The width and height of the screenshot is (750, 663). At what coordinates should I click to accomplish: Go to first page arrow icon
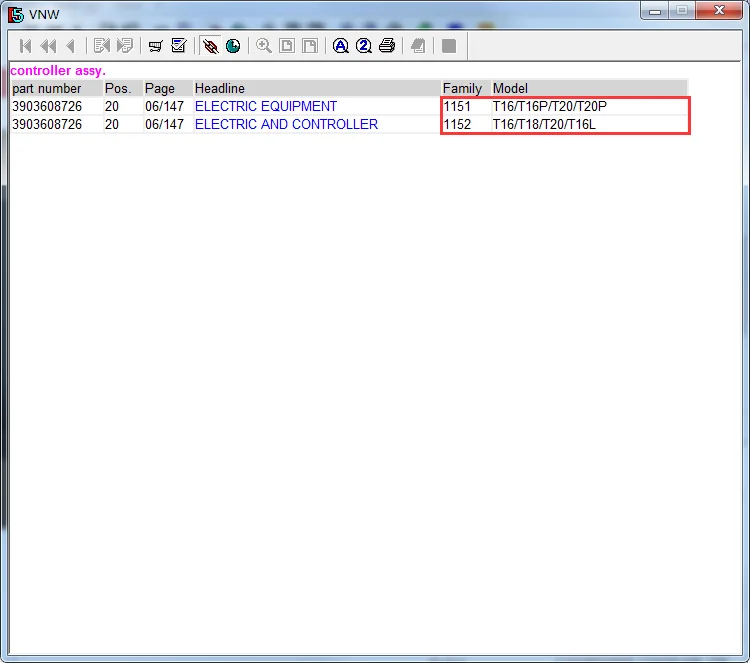pos(25,46)
